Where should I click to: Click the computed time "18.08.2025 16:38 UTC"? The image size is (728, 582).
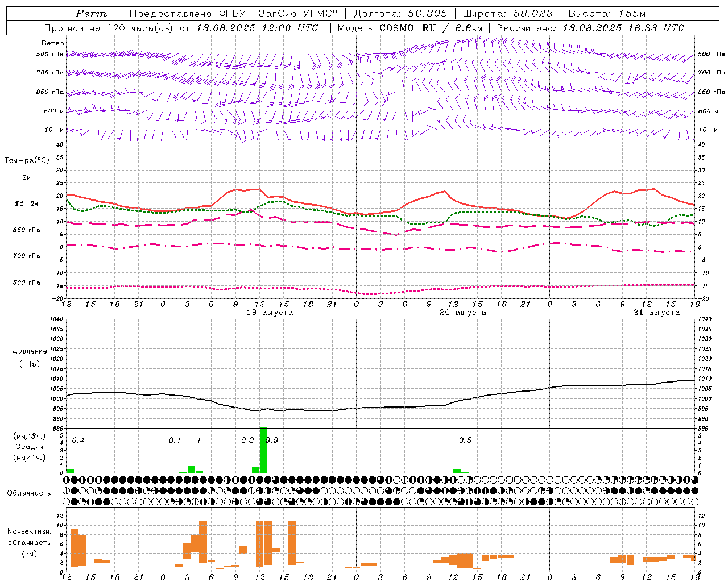click(x=623, y=28)
